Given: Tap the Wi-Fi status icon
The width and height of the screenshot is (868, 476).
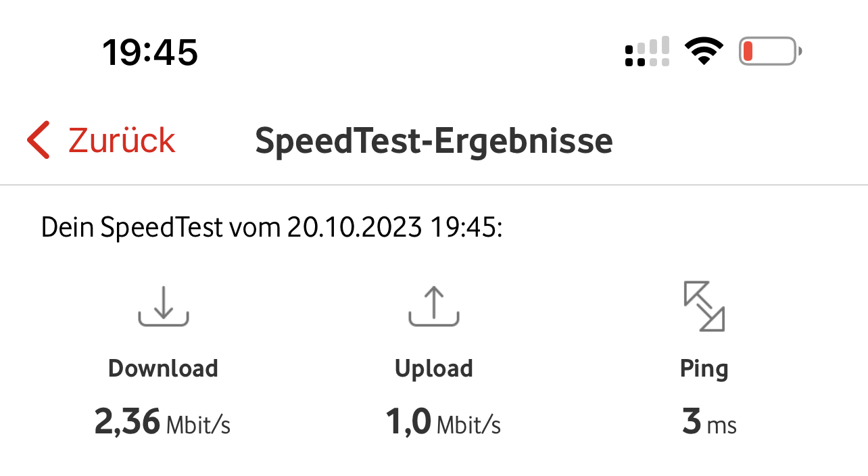Looking at the screenshot, I should click(704, 51).
